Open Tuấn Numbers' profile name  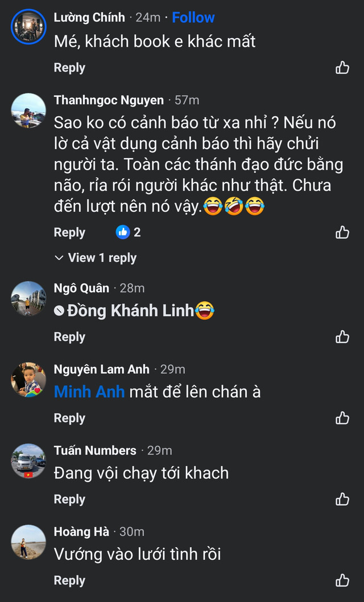tap(95, 451)
